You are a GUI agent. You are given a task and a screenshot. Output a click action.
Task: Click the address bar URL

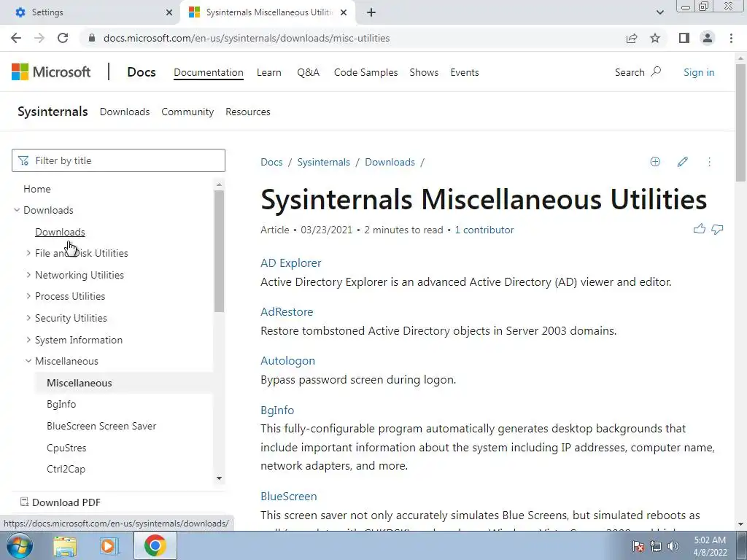pyautogui.click(x=247, y=38)
